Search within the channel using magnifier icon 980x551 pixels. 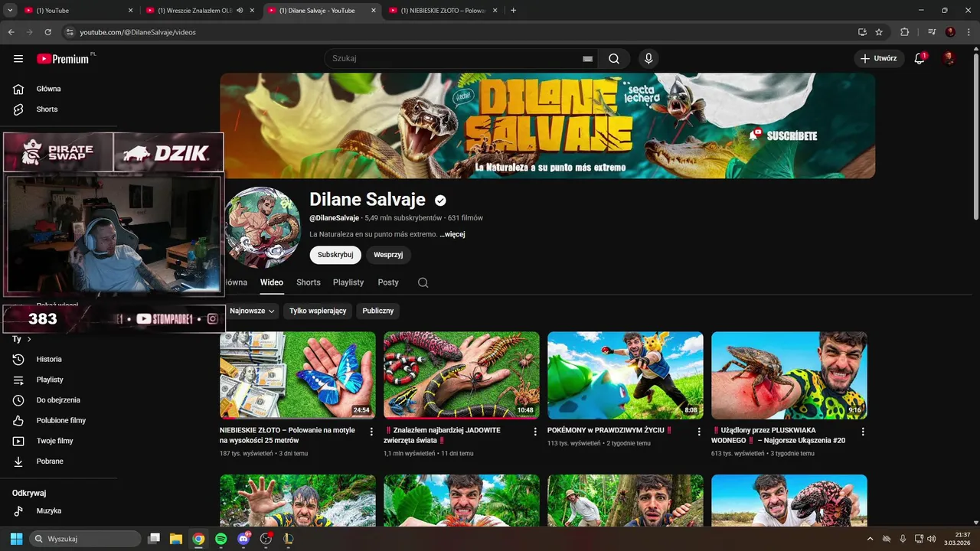pos(423,282)
